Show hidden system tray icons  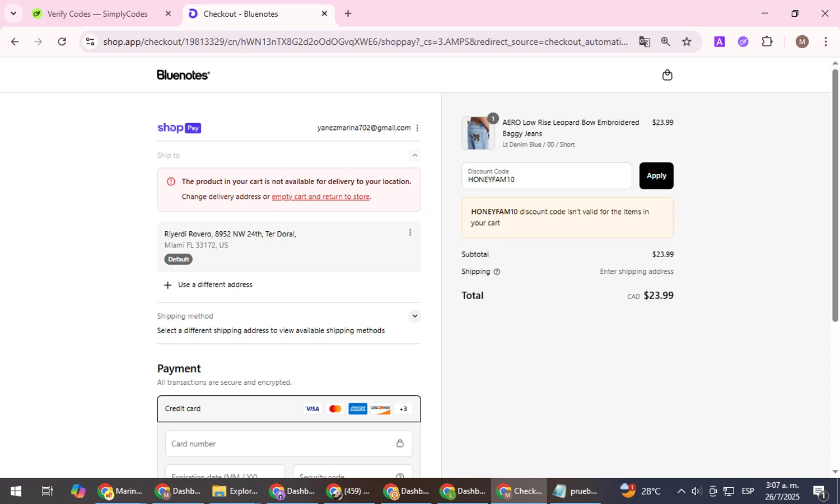tap(681, 491)
